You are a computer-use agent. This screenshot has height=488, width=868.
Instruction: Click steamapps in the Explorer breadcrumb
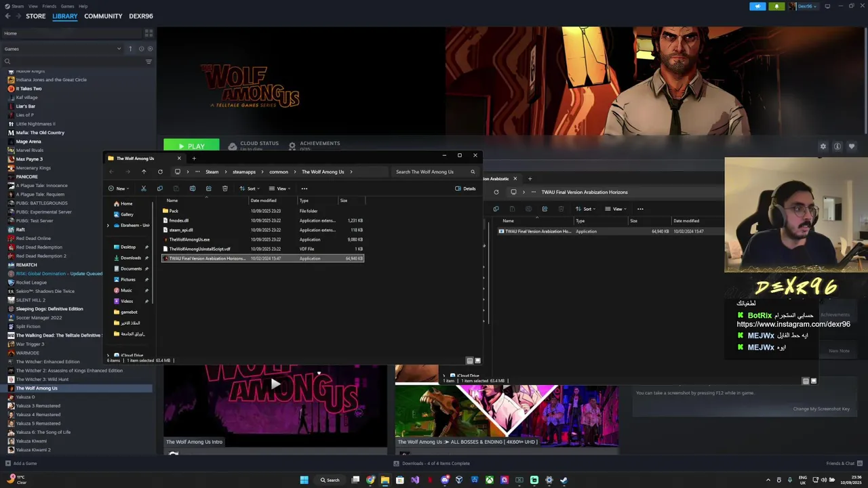[x=244, y=171]
